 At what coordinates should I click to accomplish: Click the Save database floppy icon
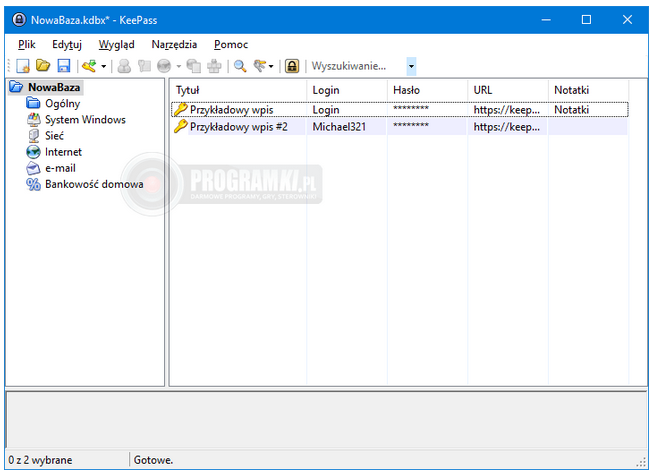pyautogui.click(x=63, y=66)
